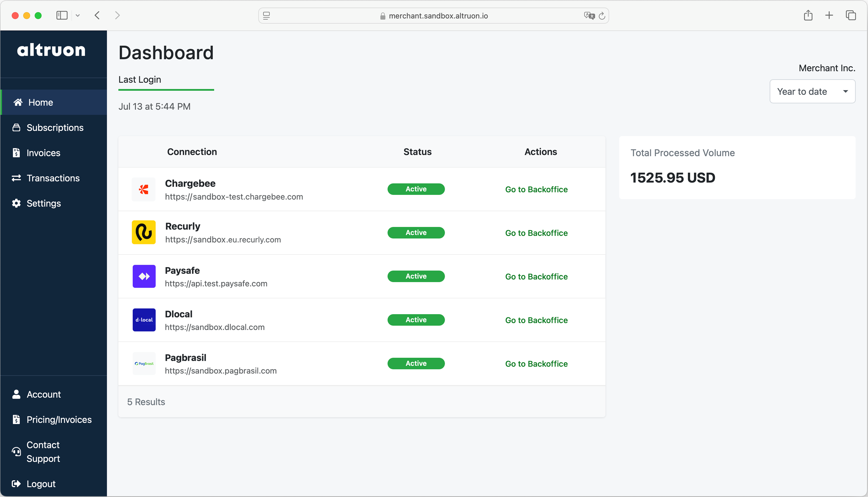Click the Merchant Inc. label
868x497 pixels.
[x=827, y=68]
